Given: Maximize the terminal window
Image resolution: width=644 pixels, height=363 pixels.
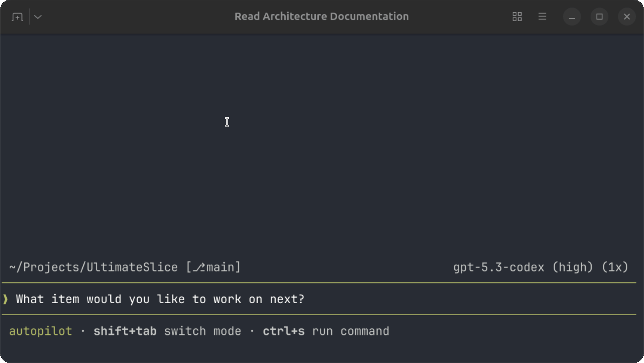Looking at the screenshot, I should [x=599, y=17].
